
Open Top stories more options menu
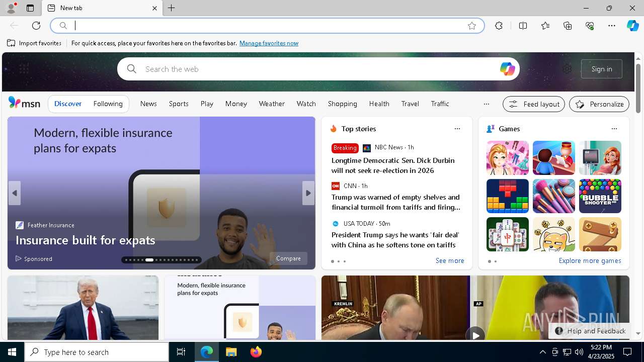click(x=457, y=129)
